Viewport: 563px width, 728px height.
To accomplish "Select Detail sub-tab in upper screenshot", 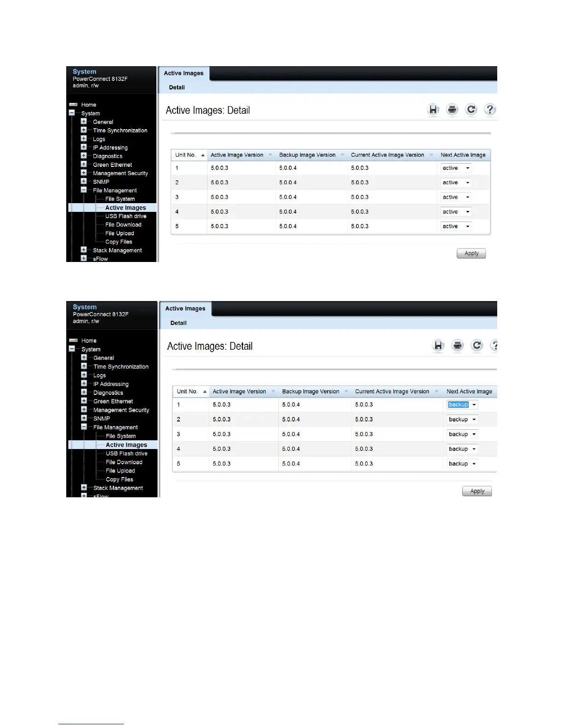I will coord(177,87).
